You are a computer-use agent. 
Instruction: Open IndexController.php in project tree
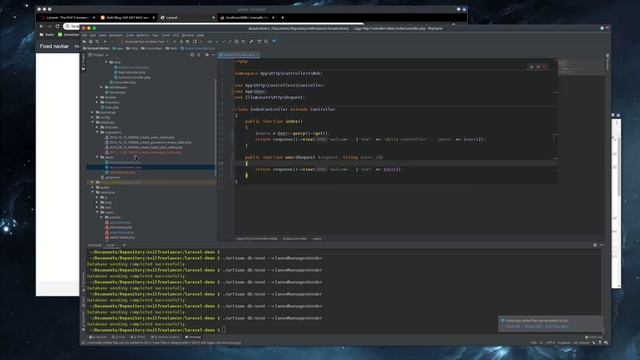coord(131,67)
